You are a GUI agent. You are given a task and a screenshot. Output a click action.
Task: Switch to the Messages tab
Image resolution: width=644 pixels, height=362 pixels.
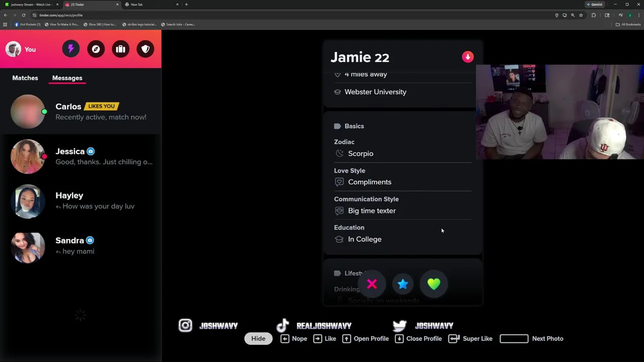(67, 78)
